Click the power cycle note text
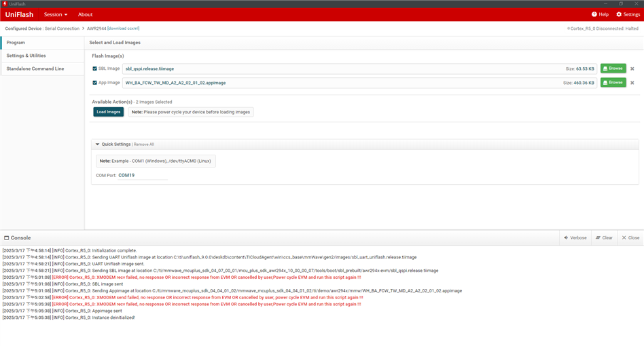Viewport: 644px width, 346px height. click(191, 112)
